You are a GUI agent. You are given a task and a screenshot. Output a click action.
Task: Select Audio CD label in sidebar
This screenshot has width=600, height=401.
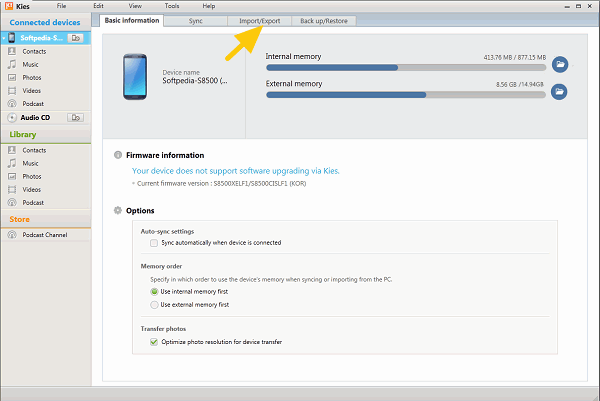(35, 117)
